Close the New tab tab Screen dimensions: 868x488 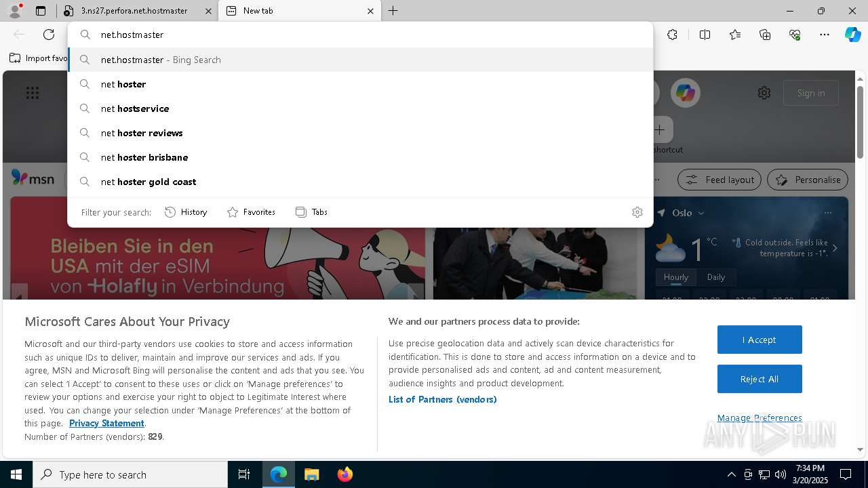[370, 11]
